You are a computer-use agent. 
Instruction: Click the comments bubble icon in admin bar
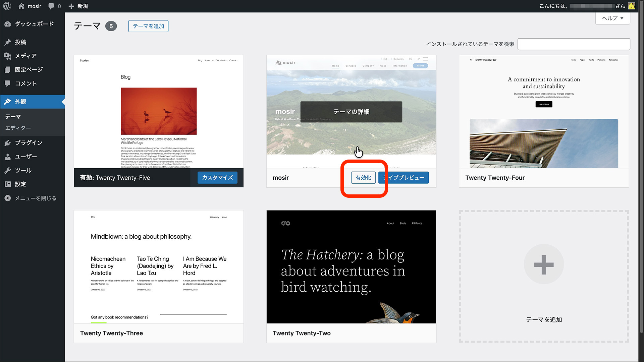click(x=51, y=6)
